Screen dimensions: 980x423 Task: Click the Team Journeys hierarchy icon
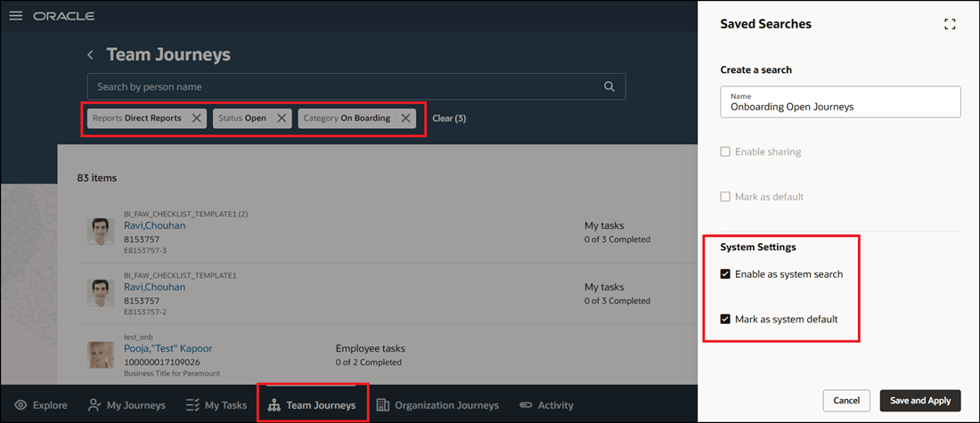274,405
